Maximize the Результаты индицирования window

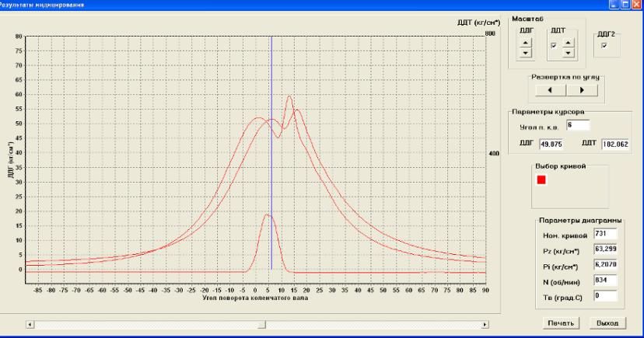[625, 4]
